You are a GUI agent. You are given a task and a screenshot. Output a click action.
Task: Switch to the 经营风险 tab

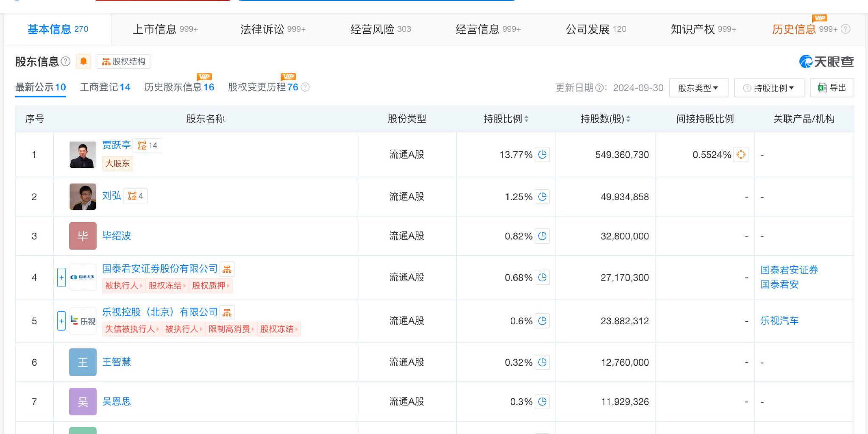381,29
